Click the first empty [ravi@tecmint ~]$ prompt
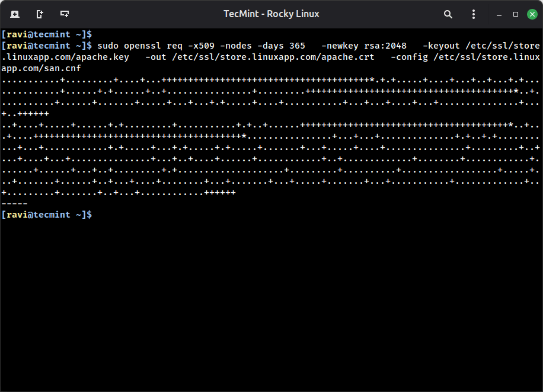The width and height of the screenshot is (543, 392). pyautogui.click(x=47, y=34)
